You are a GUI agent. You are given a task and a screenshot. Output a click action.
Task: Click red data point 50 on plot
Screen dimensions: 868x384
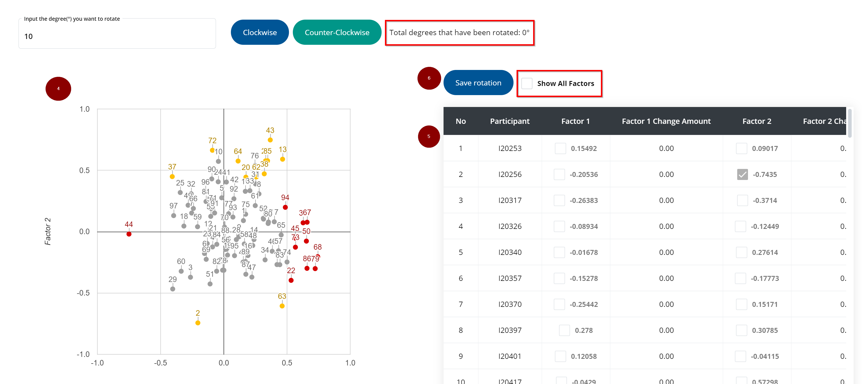(x=306, y=241)
